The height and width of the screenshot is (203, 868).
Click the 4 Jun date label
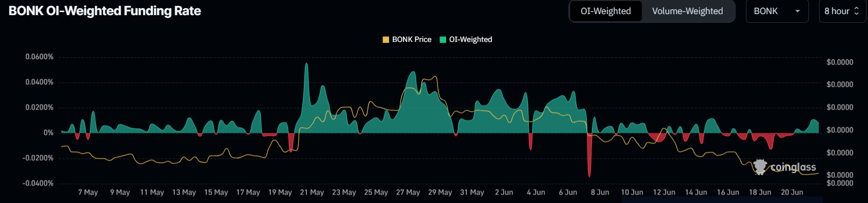(x=536, y=192)
